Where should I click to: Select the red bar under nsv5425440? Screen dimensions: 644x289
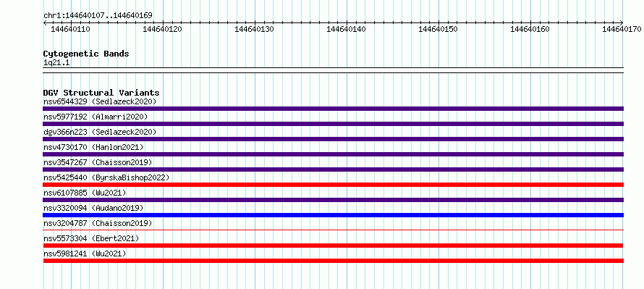point(333,185)
